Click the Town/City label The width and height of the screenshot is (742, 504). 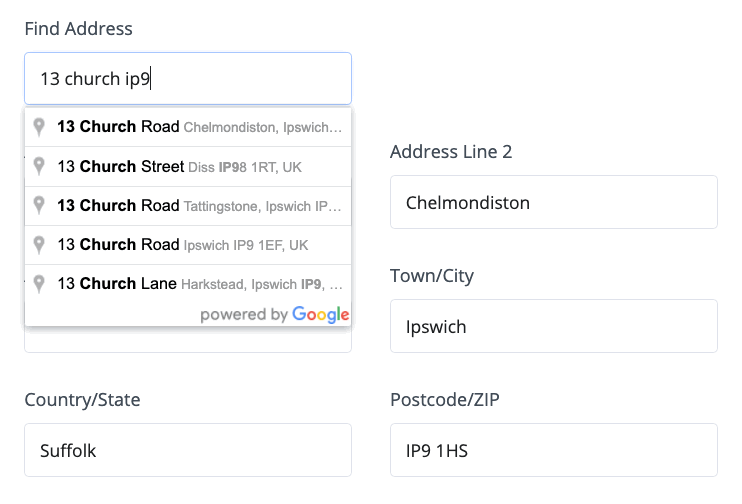tap(432, 276)
